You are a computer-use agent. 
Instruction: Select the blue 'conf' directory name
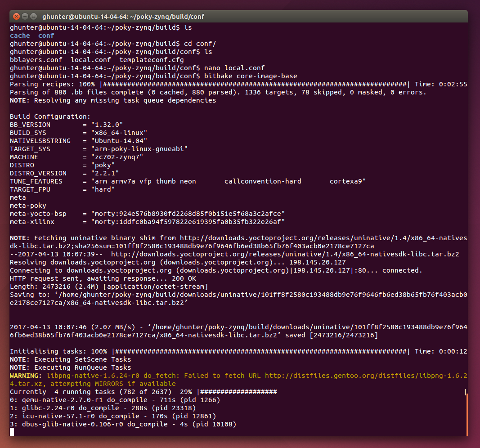(x=45, y=36)
